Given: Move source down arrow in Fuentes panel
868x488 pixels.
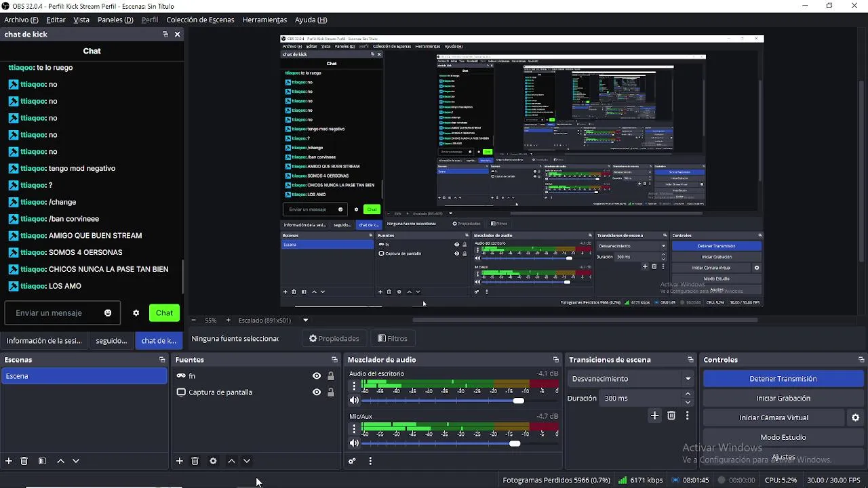Looking at the screenshot, I should click(x=247, y=461).
